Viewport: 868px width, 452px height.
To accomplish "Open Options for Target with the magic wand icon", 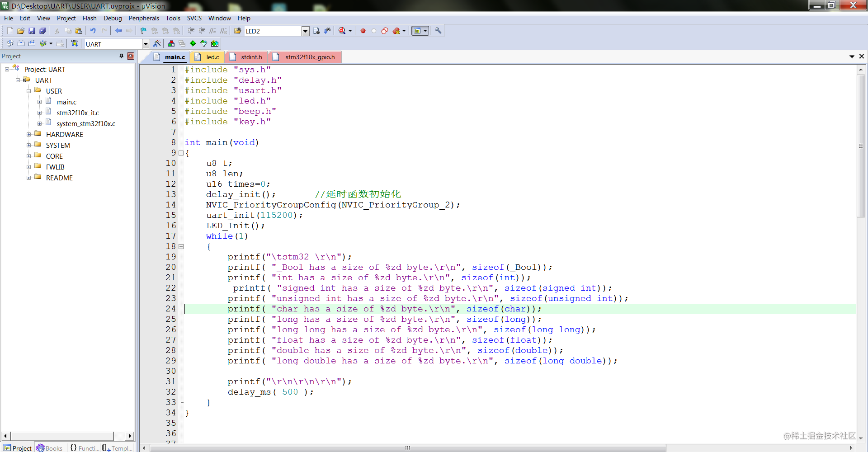I will pos(157,43).
